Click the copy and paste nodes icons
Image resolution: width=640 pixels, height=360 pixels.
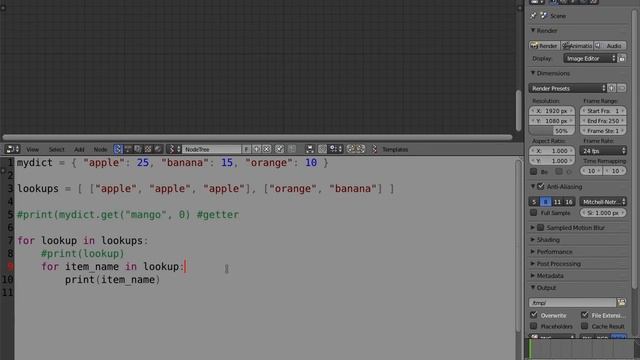point(356,149)
